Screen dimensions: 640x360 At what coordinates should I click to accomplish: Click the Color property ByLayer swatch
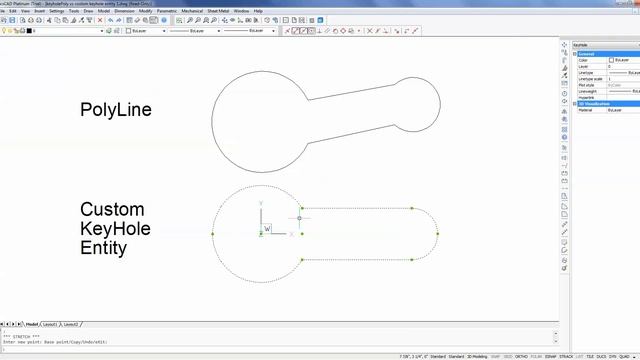pos(611,60)
